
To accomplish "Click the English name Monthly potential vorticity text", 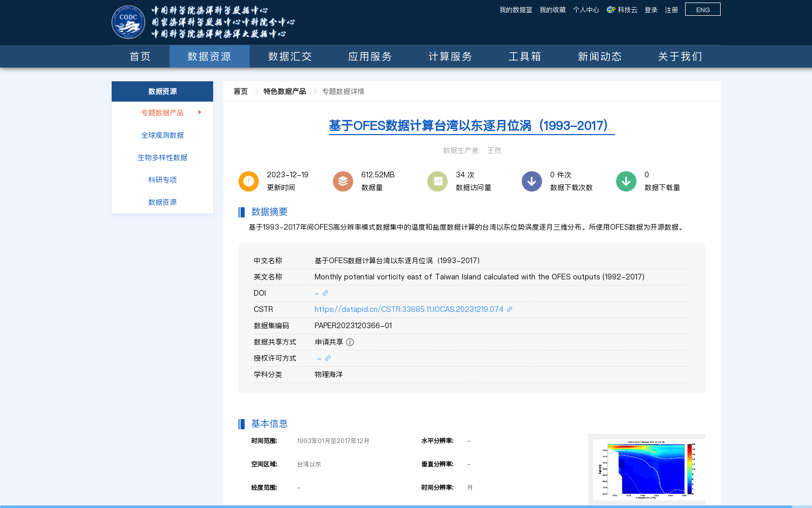I will (x=480, y=277).
